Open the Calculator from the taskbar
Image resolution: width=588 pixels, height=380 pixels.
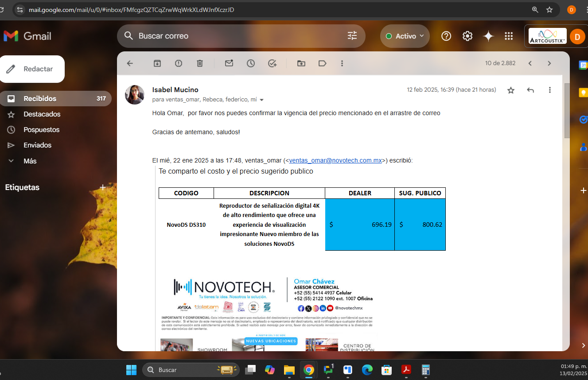click(426, 370)
